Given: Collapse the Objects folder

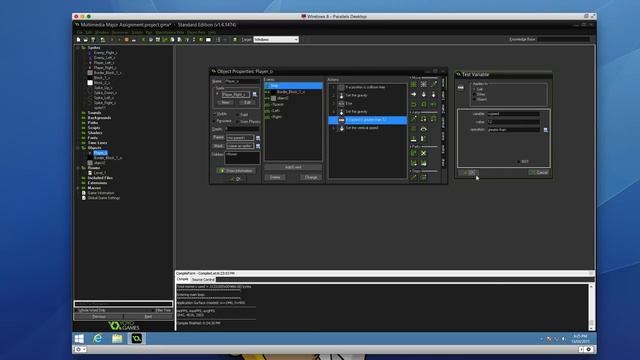Looking at the screenshot, I should (78, 148).
